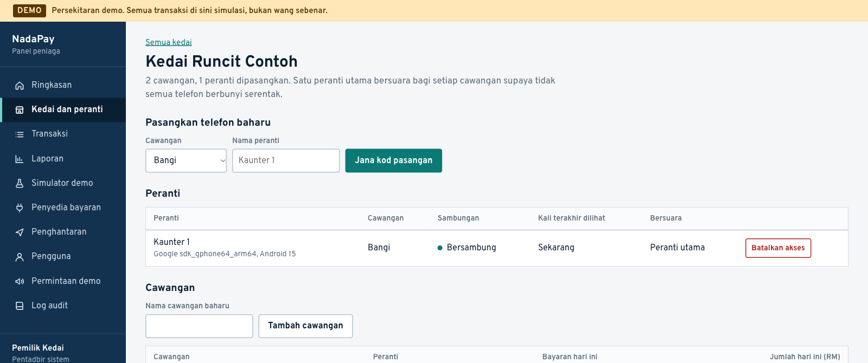The image size is (868, 363).
Task: Click the Log audit icon
Action: pyautogui.click(x=20, y=306)
